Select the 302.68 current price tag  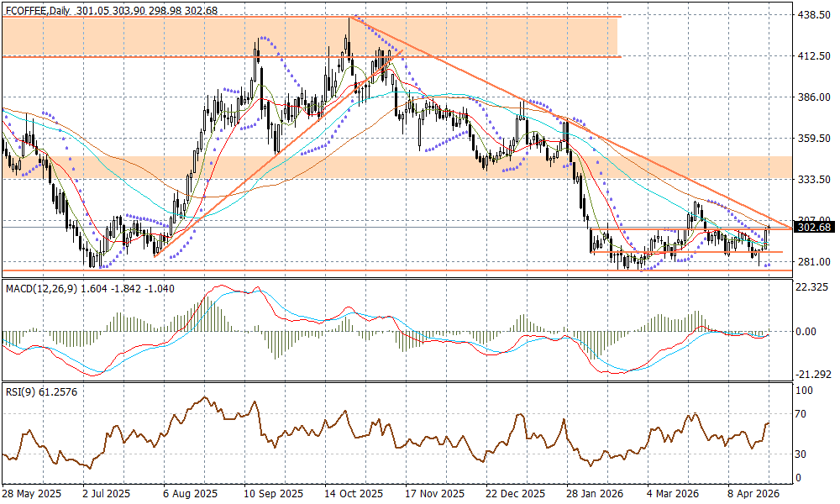point(814,227)
